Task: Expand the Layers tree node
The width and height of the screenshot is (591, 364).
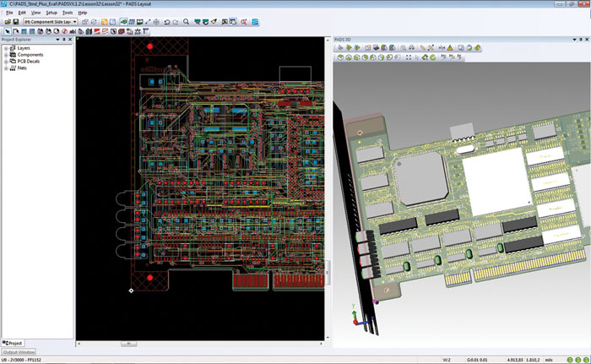Action: coord(7,48)
